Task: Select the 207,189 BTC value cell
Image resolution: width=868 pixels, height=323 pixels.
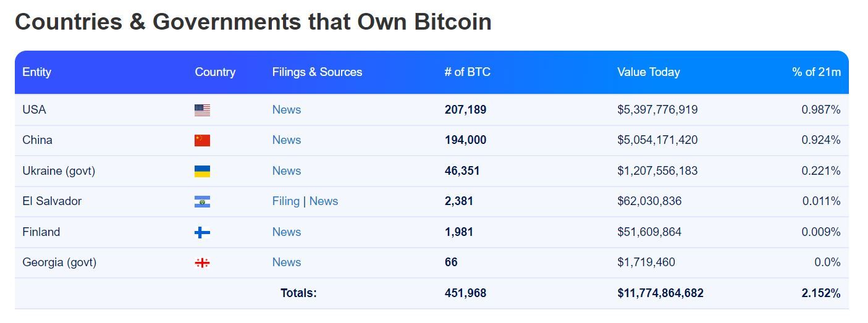Action: point(465,109)
